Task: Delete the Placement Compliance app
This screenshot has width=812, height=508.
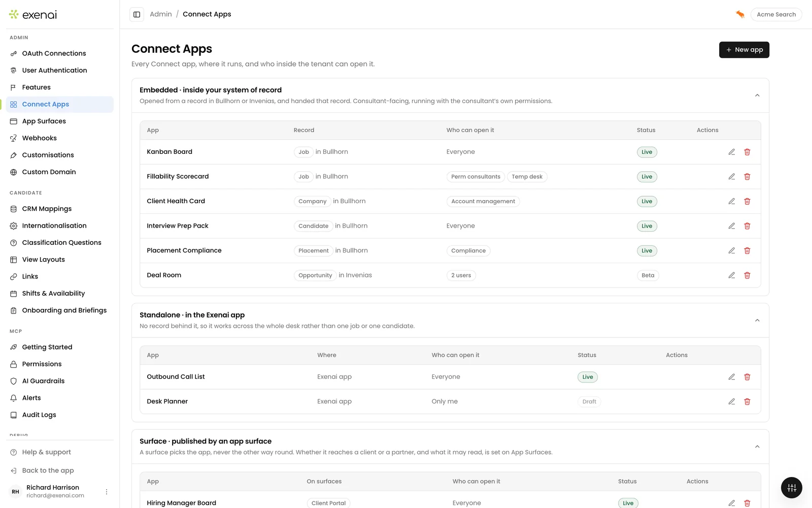Action: tap(747, 250)
